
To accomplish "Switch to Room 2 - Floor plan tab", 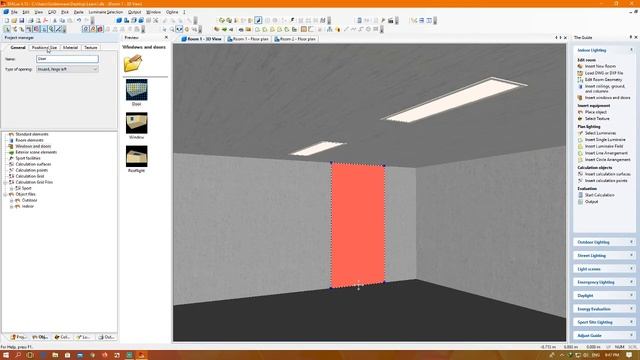I will point(296,39).
